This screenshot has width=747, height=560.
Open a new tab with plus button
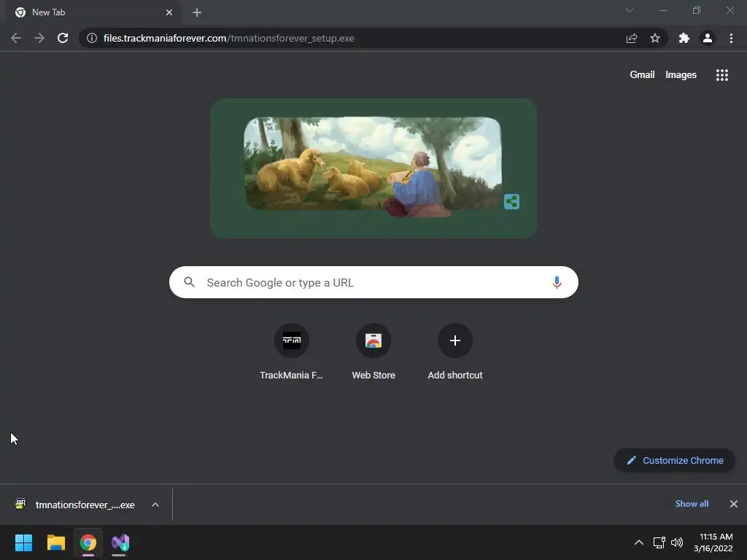pyautogui.click(x=197, y=12)
